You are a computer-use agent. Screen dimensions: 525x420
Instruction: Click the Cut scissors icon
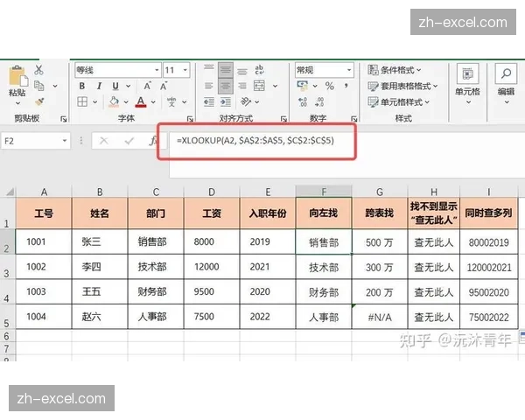(38, 70)
